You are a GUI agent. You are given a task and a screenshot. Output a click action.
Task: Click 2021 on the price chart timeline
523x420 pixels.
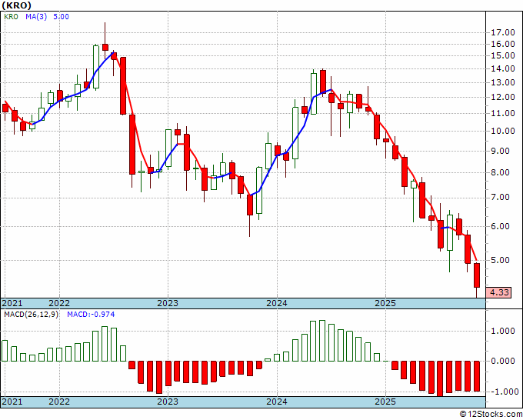click(x=12, y=303)
